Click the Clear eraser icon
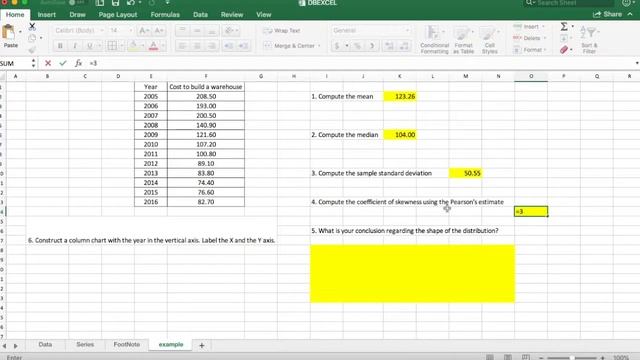The width and height of the screenshot is (640, 360). click(564, 50)
